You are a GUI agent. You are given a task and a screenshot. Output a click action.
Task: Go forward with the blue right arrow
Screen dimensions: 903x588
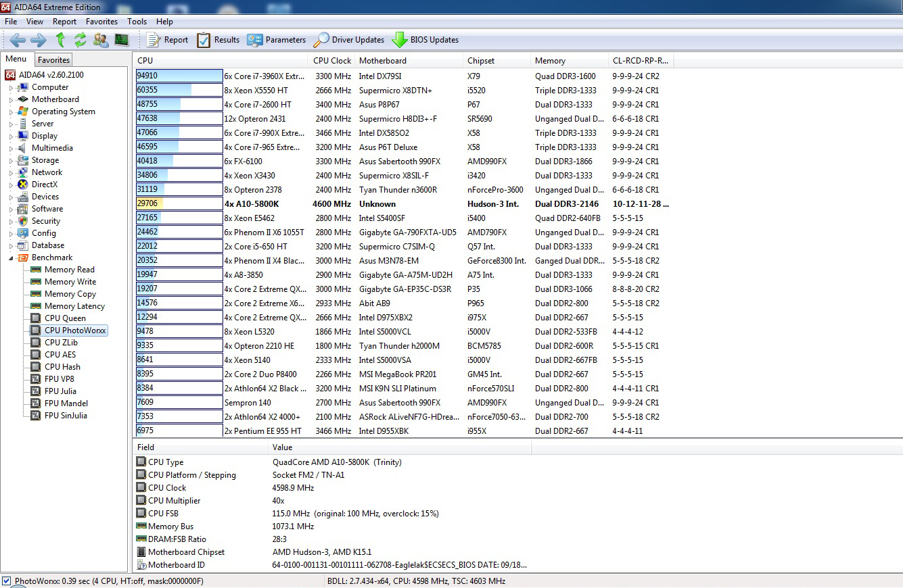(x=39, y=40)
